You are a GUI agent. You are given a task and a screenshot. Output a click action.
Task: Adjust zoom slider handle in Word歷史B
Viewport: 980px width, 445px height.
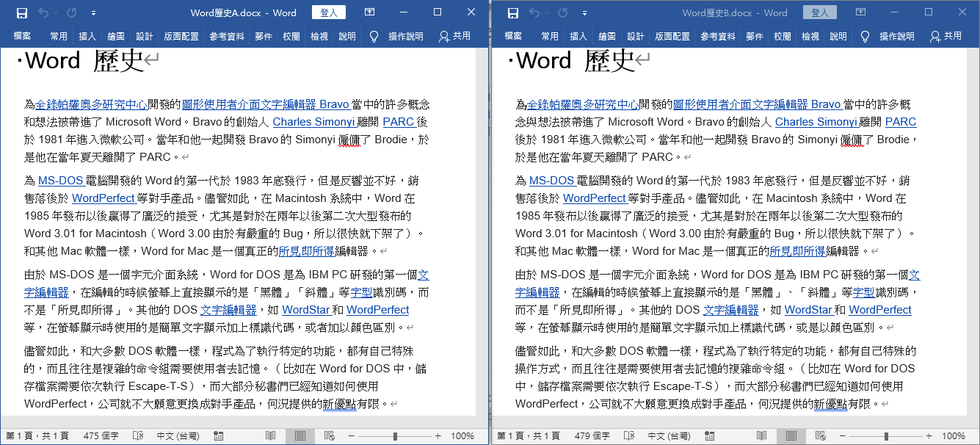pos(886,435)
